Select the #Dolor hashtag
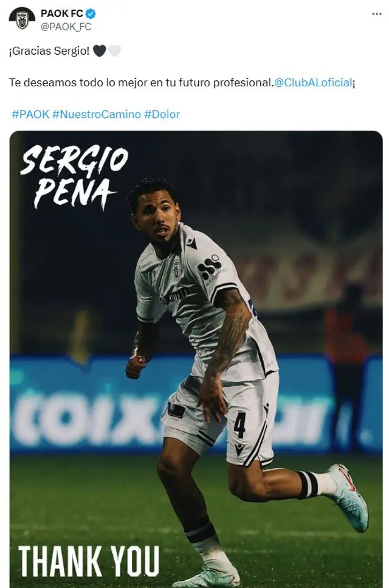 (162, 114)
